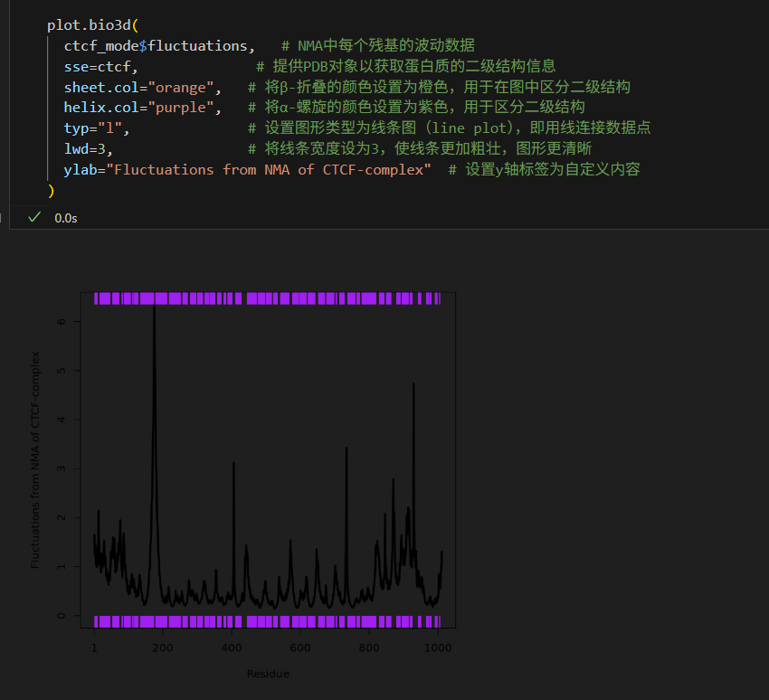Click the sheet.col="orange" argument

(x=143, y=88)
